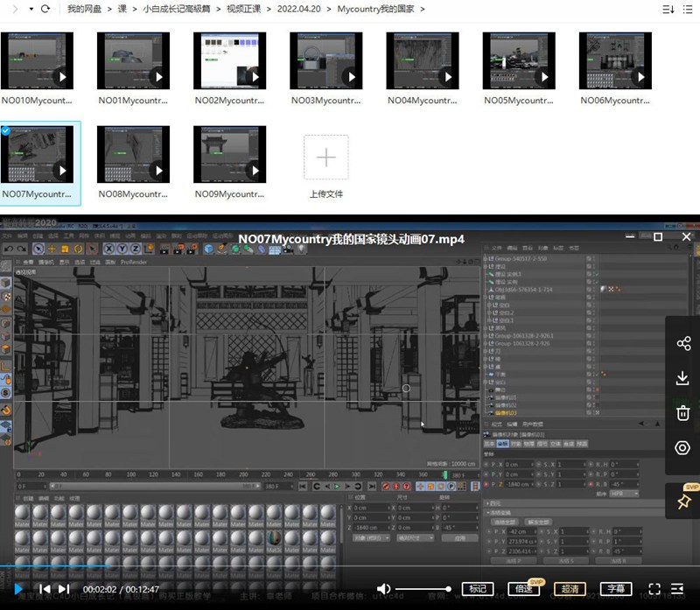Minimize the video player window

point(630,236)
